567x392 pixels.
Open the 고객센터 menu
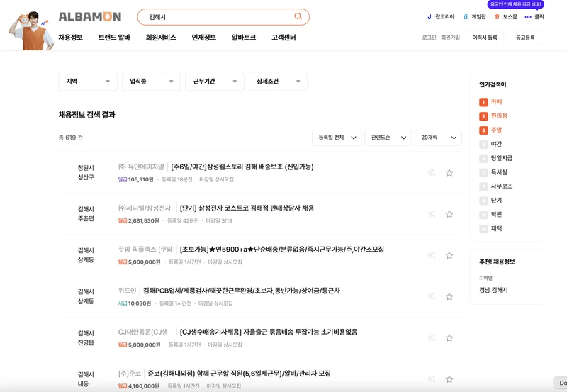click(x=283, y=38)
